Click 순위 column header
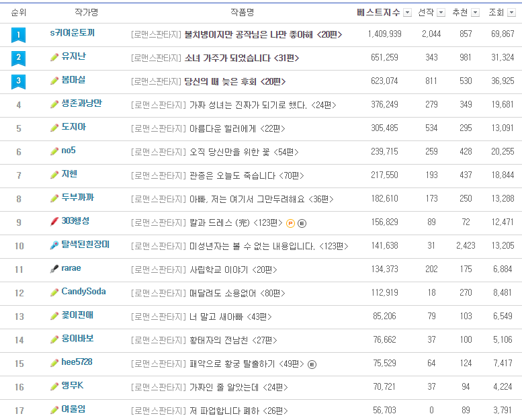This screenshot has height=420, width=522. coord(19,13)
